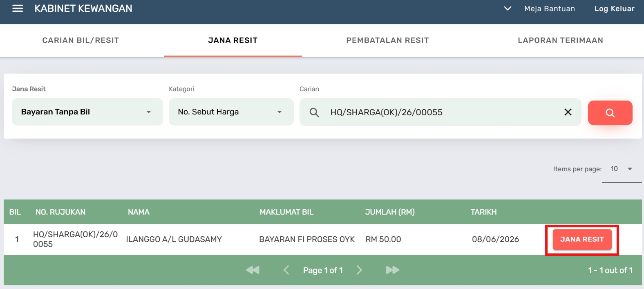Open the hamburger navigation menu
644x289 pixels.
pyautogui.click(x=18, y=9)
